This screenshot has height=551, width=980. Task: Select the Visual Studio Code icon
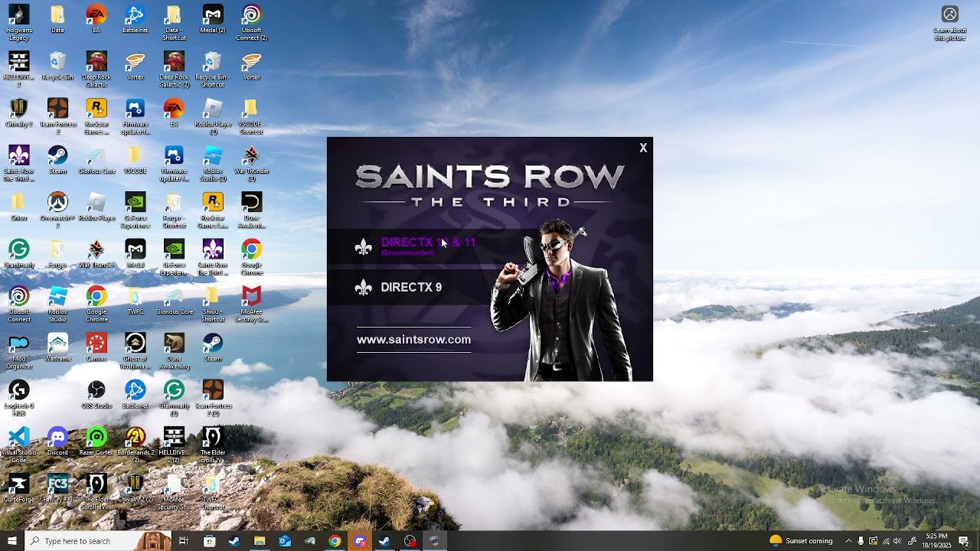[x=19, y=445]
